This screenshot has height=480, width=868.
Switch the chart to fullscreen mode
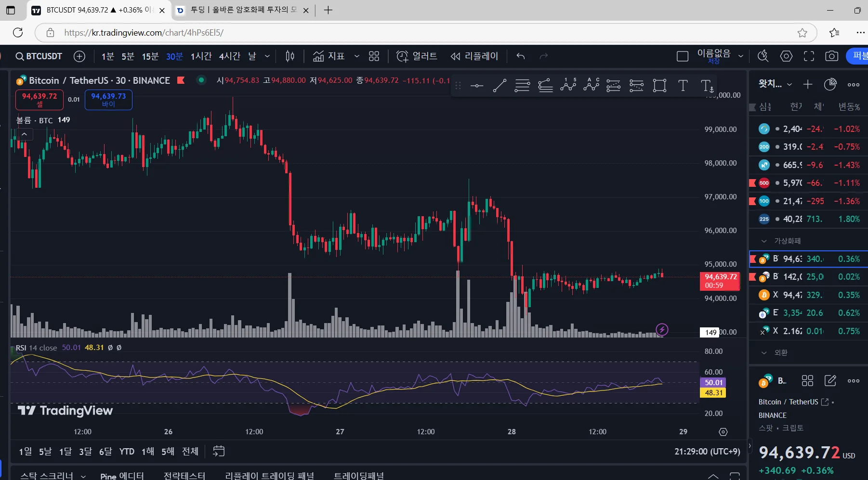(x=809, y=56)
